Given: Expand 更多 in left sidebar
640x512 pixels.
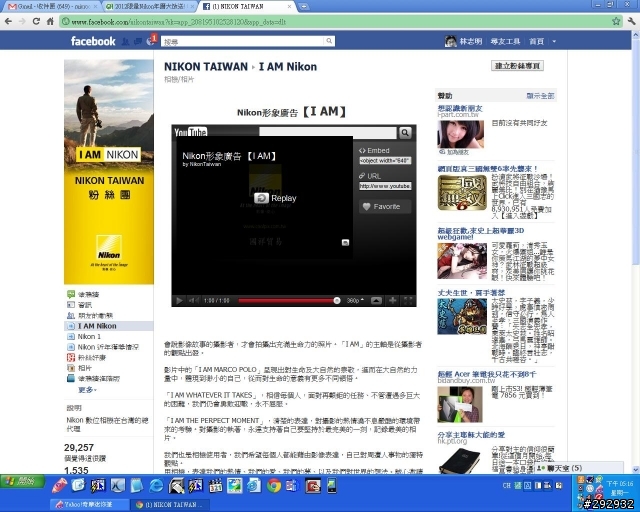Looking at the screenshot, I should 87,390.
